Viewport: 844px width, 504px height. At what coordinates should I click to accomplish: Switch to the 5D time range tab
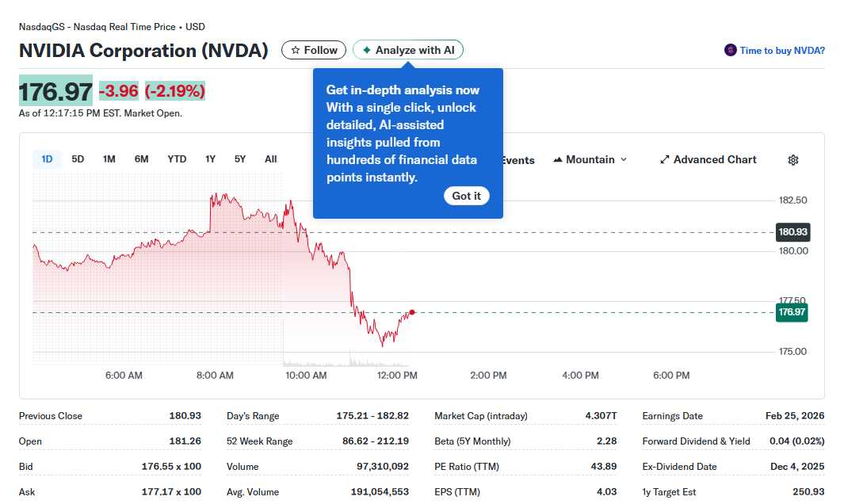(x=77, y=158)
